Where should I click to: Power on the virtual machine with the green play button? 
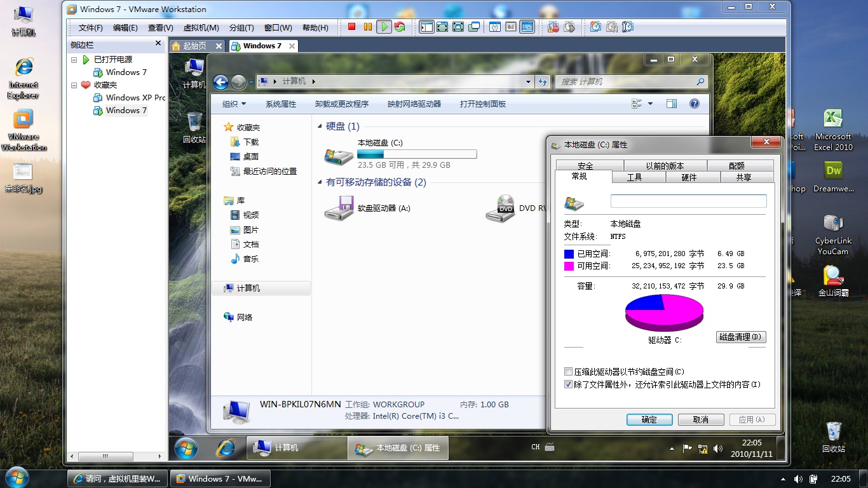pos(384,27)
